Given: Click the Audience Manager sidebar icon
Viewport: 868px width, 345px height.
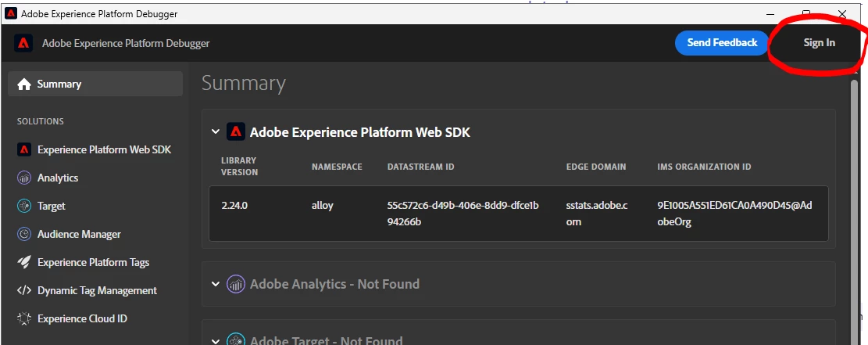Looking at the screenshot, I should point(24,234).
